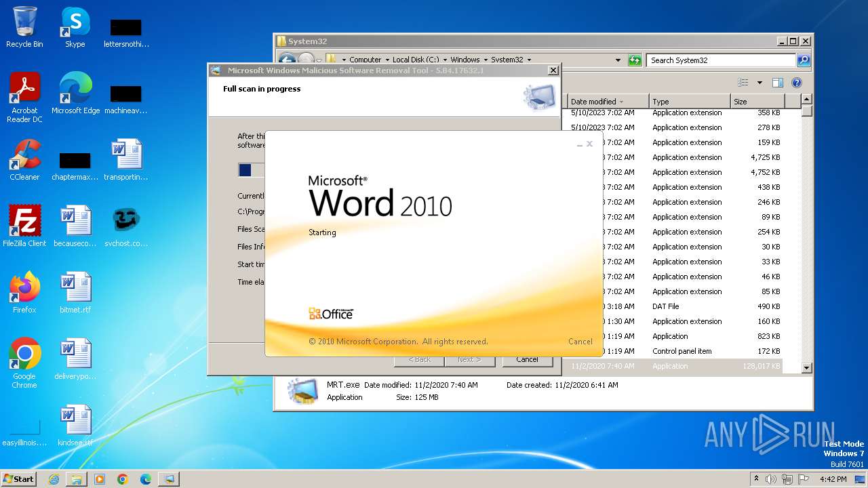The image size is (868, 488).
Task: Refresh the System32 folder view
Action: click(635, 60)
